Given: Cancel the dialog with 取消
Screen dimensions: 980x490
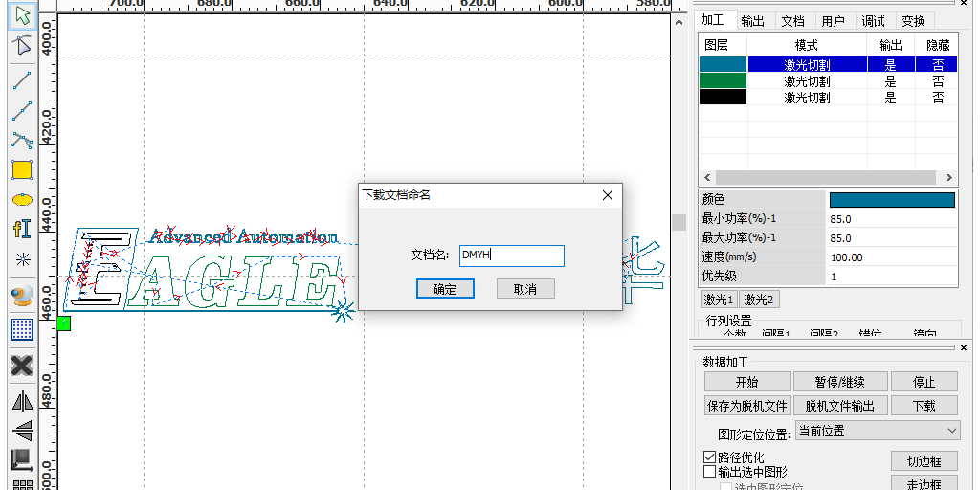Looking at the screenshot, I should pos(525,289).
